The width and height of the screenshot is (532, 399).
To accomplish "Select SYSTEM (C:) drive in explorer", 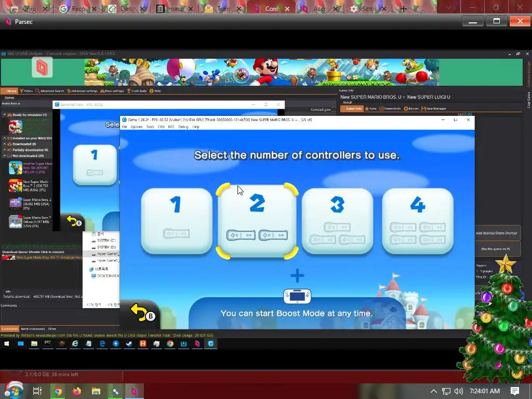I will click(x=103, y=240).
